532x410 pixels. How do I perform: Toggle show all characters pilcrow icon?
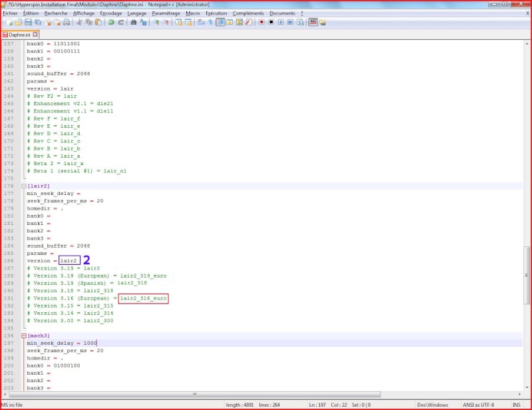click(210, 23)
